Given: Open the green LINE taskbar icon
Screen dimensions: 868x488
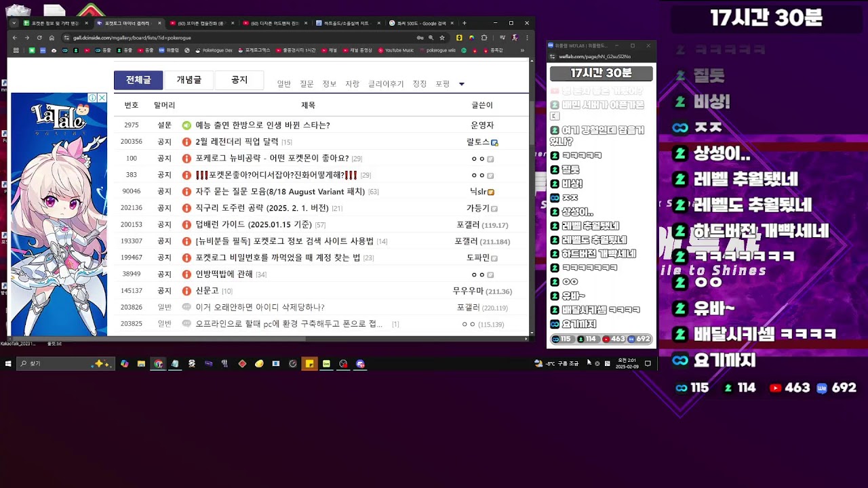Looking at the screenshot, I should pos(326,364).
